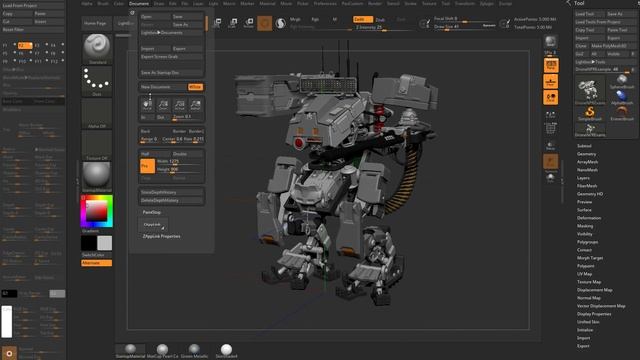This screenshot has height=360, width=640.
Task: Click the New Document button
Action: [163, 87]
